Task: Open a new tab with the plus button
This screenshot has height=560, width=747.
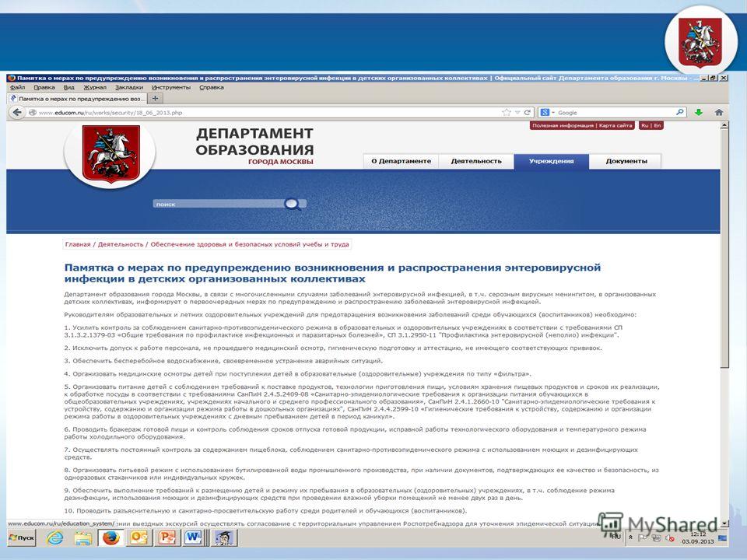Action: tap(155, 99)
